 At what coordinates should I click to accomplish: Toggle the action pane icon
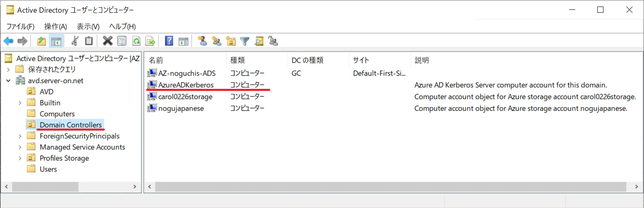tap(184, 41)
